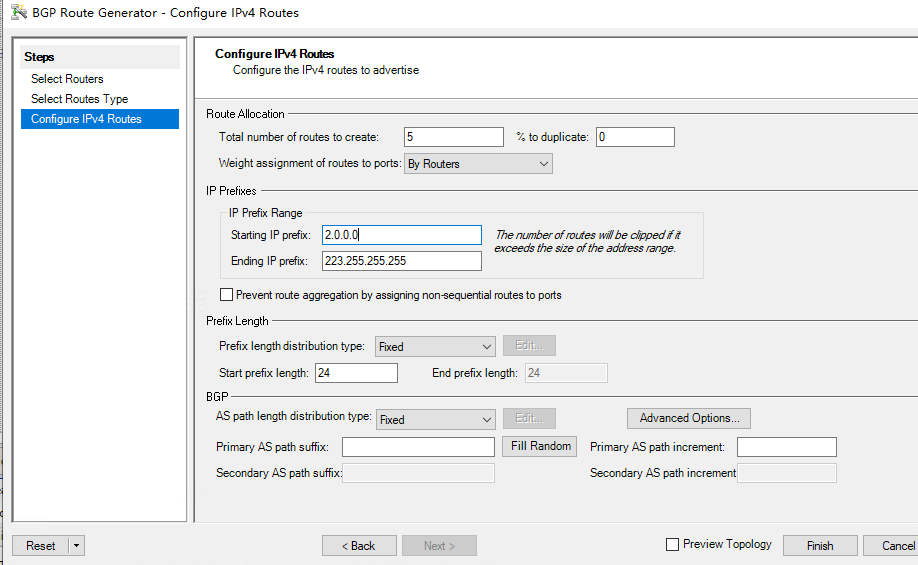The height and width of the screenshot is (565, 918).
Task: Click the Primary AS path increment field
Action: coord(787,447)
